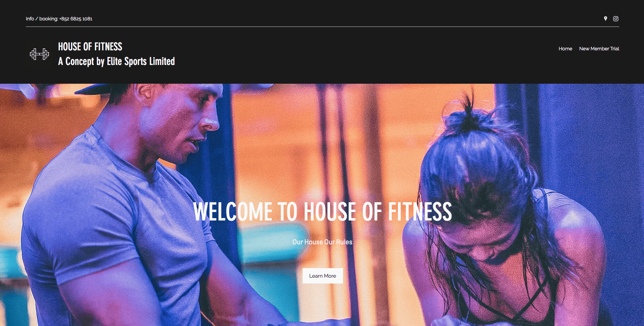Image resolution: width=644 pixels, height=326 pixels.
Task: Click the +852 6825 1081 phone number
Action: tap(76, 19)
